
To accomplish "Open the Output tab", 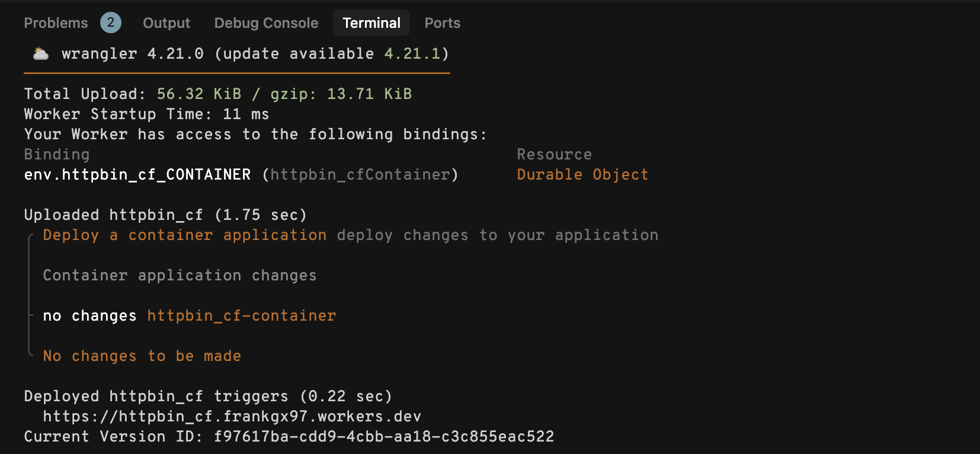I will [166, 23].
